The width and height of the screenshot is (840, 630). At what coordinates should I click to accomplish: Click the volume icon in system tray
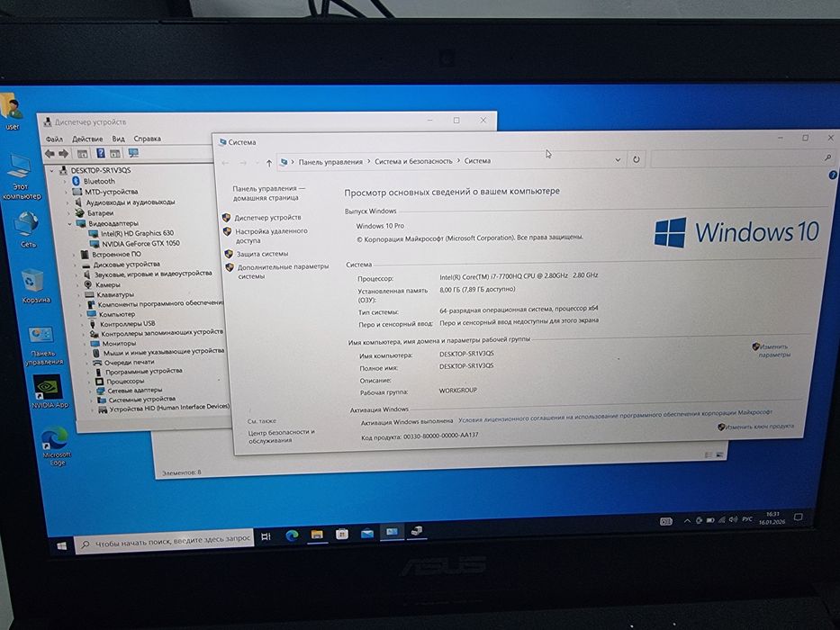pos(732,519)
